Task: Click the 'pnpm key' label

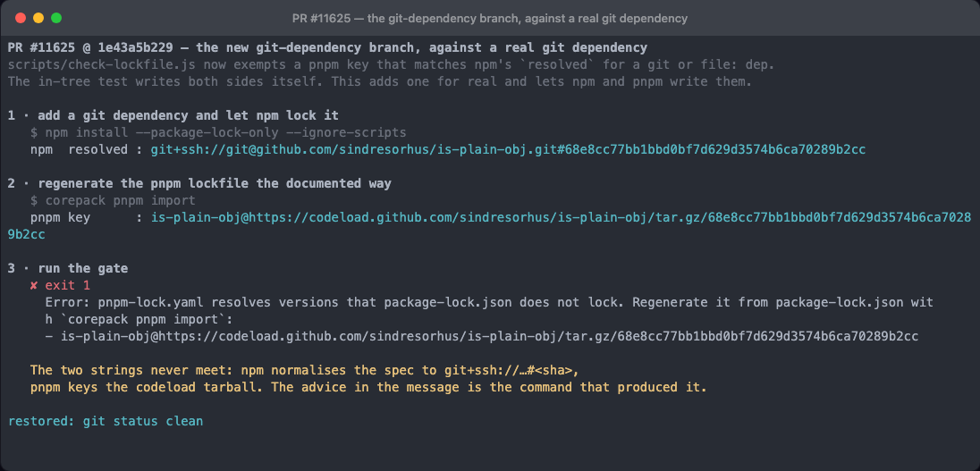Action: coord(60,217)
